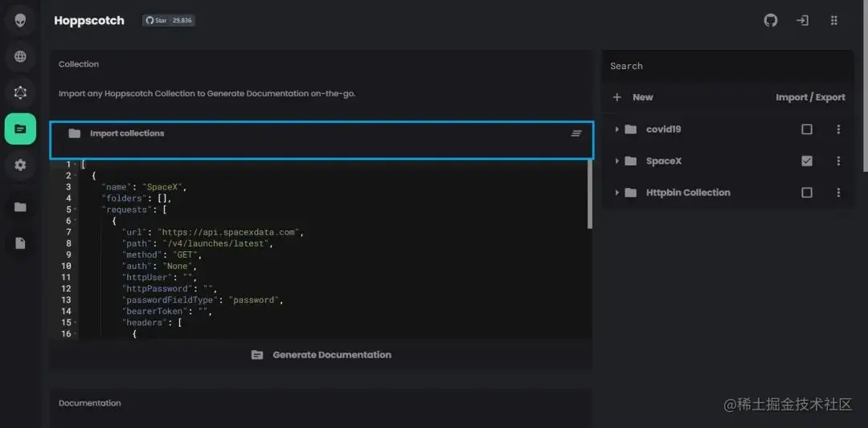Check the Httpbin Collection checkbox

(x=807, y=193)
